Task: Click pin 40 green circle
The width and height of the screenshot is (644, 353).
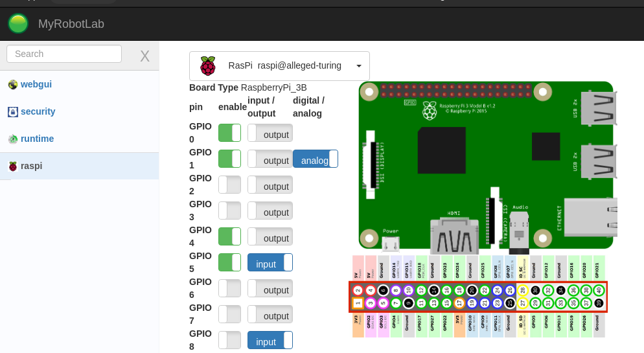Action: tap(599, 291)
